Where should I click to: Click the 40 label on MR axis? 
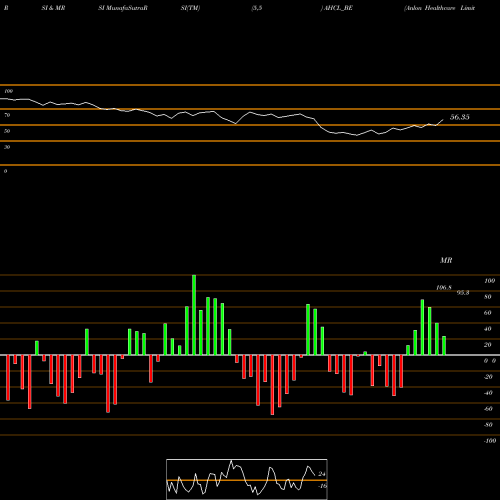click(488, 329)
